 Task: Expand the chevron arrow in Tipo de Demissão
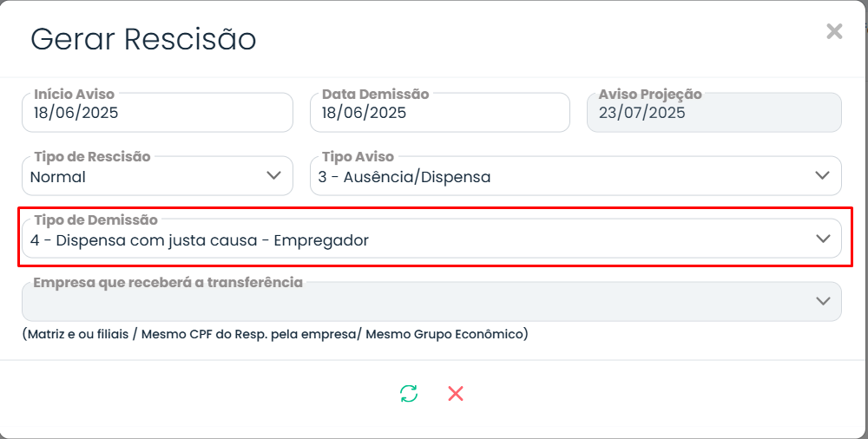click(823, 239)
